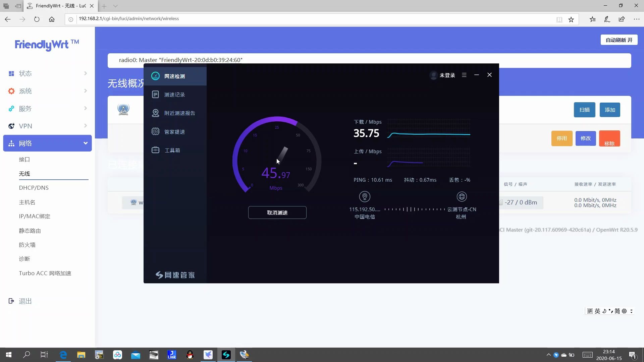Click the 网速管家 logo at bottom

[175, 275]
